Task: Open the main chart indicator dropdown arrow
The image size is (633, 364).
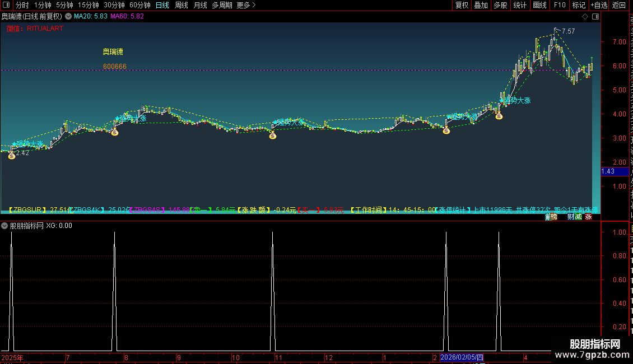Action: (68, 16)
